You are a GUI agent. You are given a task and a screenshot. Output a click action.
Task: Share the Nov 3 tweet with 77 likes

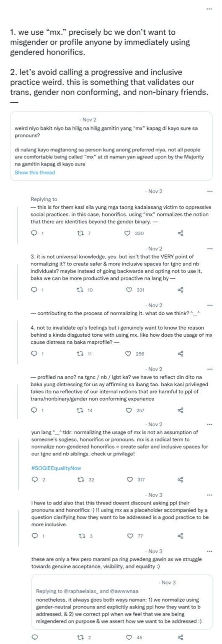(x=181, y=535)
